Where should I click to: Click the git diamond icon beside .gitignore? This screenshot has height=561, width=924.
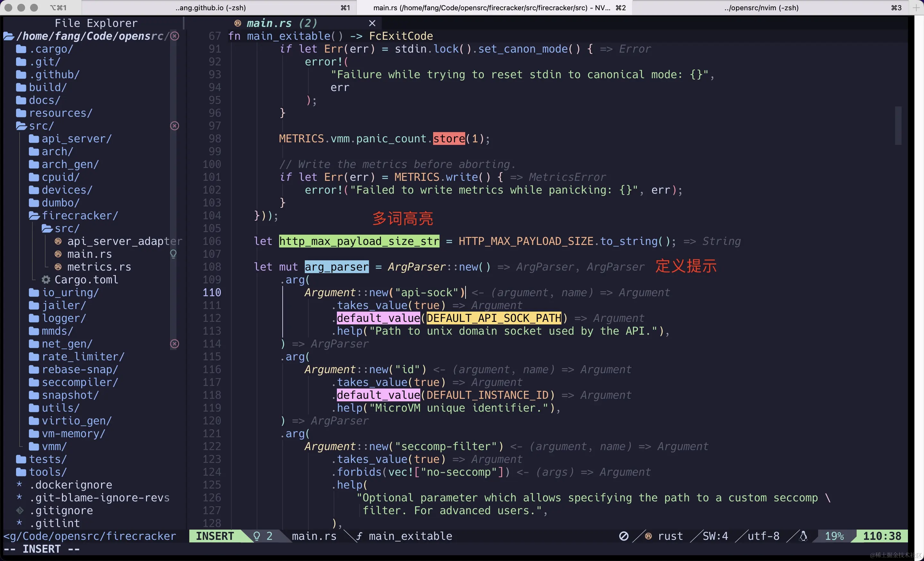[x=20, y=510]
